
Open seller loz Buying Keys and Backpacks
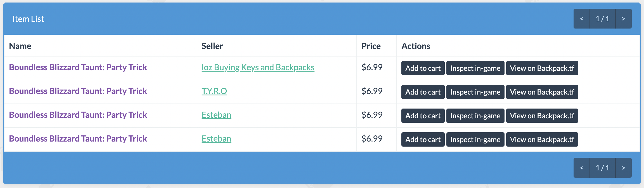click(258, 67)
